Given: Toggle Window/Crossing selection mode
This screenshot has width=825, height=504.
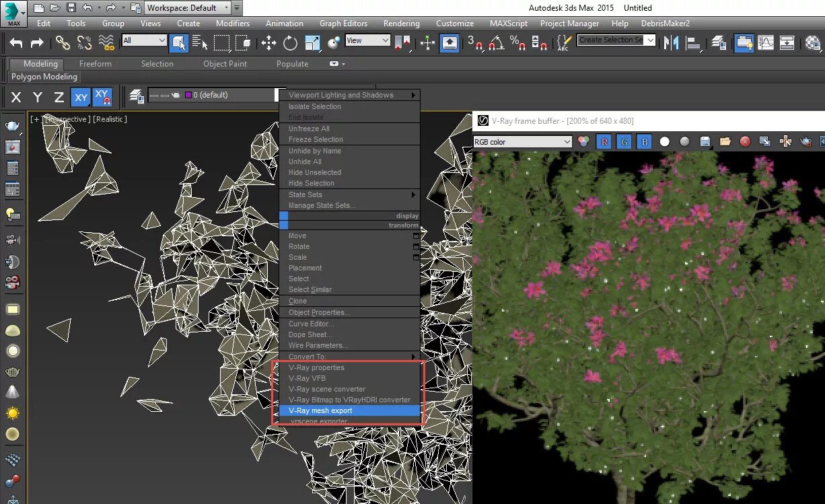Looking at the screenshot, I should pos(243,44).
